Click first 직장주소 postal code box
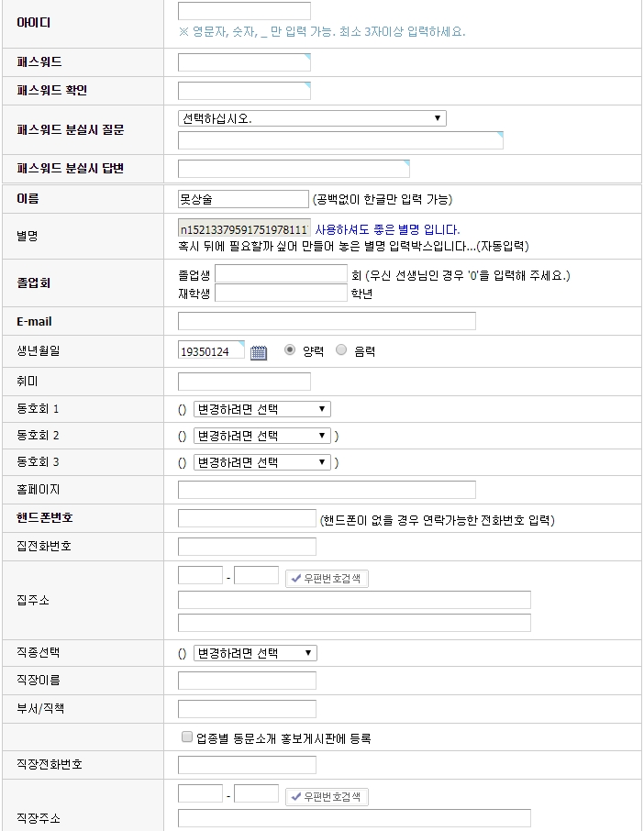The height and width of the screenshot is (831, 644). pyautogui.click(x=200, y=794)
